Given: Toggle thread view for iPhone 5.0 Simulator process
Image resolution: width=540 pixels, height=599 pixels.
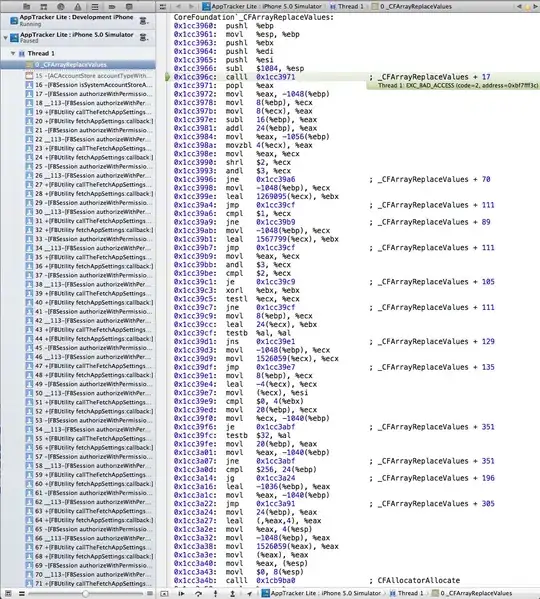Looking at the screenshot, I should (143, 37).
